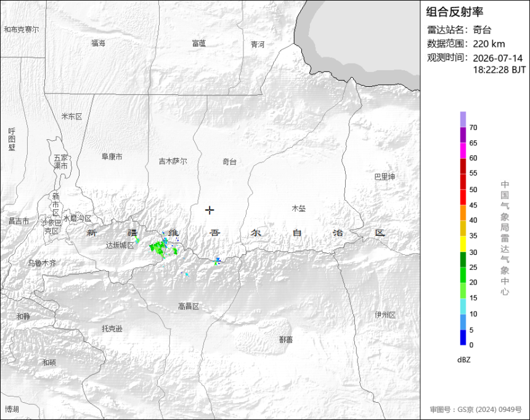Screen dimensions: 530x420
Task: Click the small blue echo near the Gaochang border
Action: pyautogui.click(x=218, y=261)
